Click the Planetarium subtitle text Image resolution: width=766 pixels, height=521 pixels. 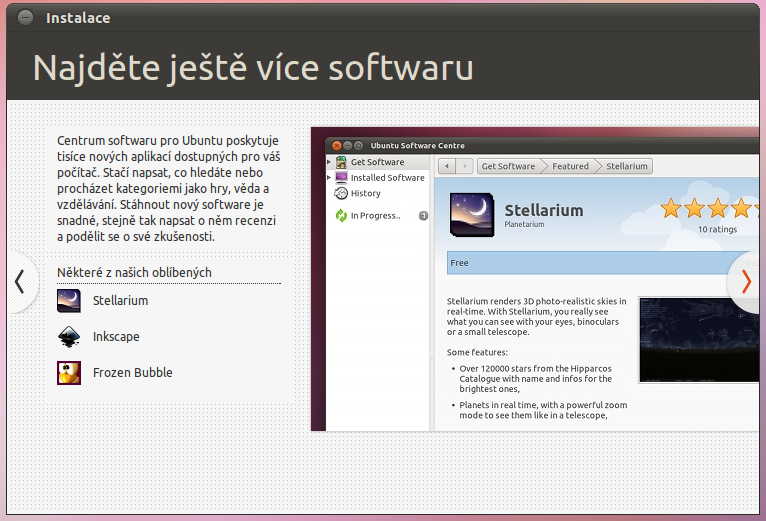(524, 224)
